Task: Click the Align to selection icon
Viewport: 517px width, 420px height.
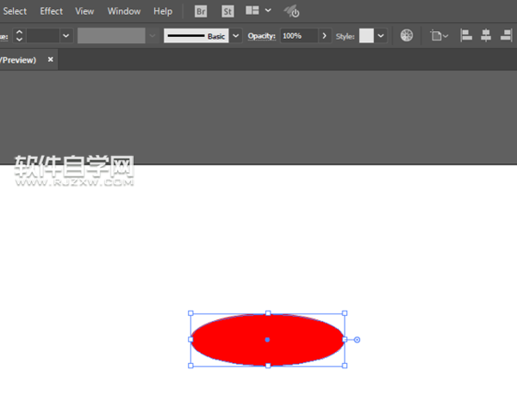Action: tap(439, 35)
